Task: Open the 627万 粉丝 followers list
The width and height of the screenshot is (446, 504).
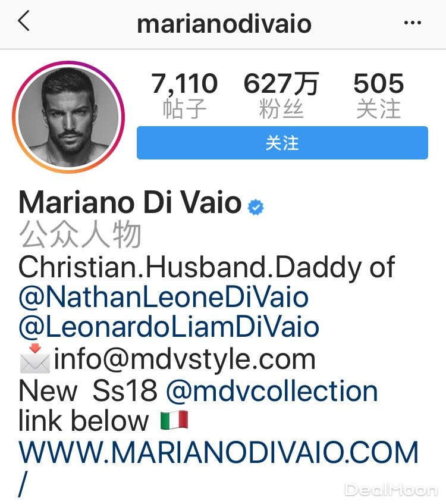Action: [281, 95]
